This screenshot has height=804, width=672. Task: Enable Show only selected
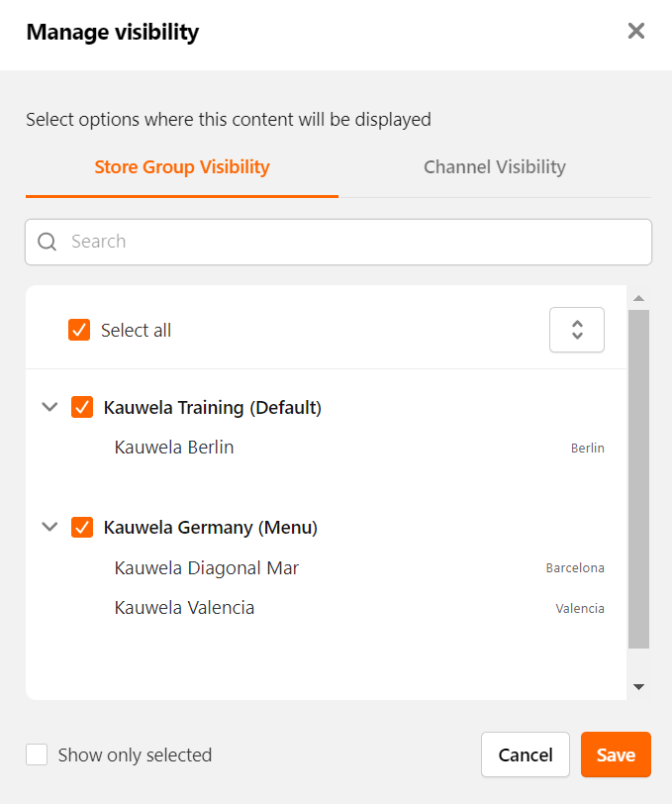37,754
